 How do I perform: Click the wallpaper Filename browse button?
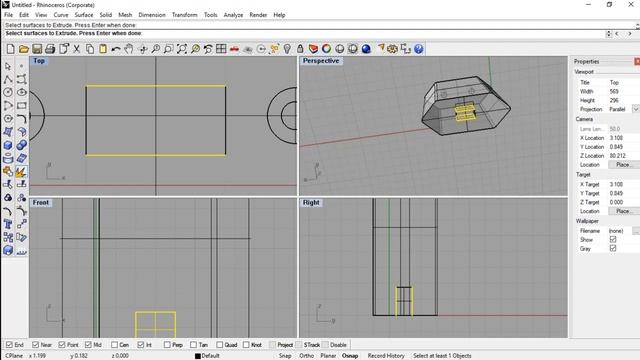point(636,231)
